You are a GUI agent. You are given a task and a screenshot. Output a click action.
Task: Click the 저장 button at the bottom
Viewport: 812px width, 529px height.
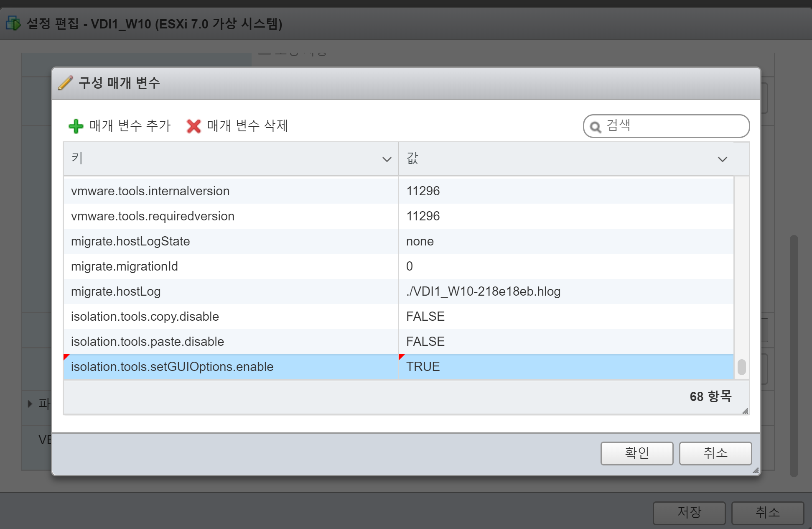pos(689,512)
